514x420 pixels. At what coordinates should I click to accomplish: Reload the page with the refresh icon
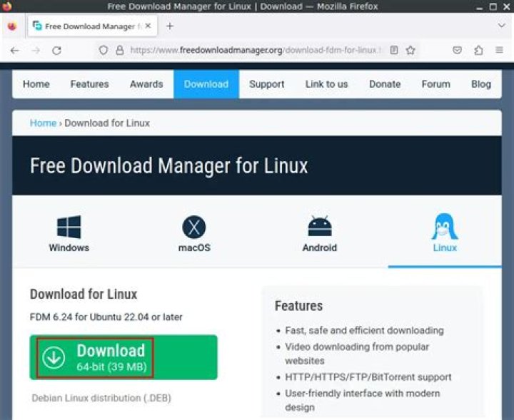tap(56, 51)
